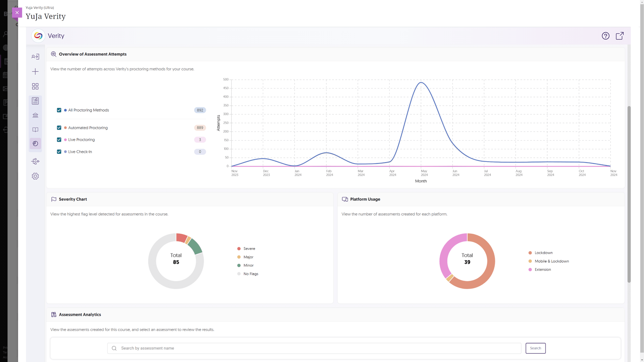Open Verity in new window icon
This screenshot has height=362, width=644.
[x=620, y=36]
